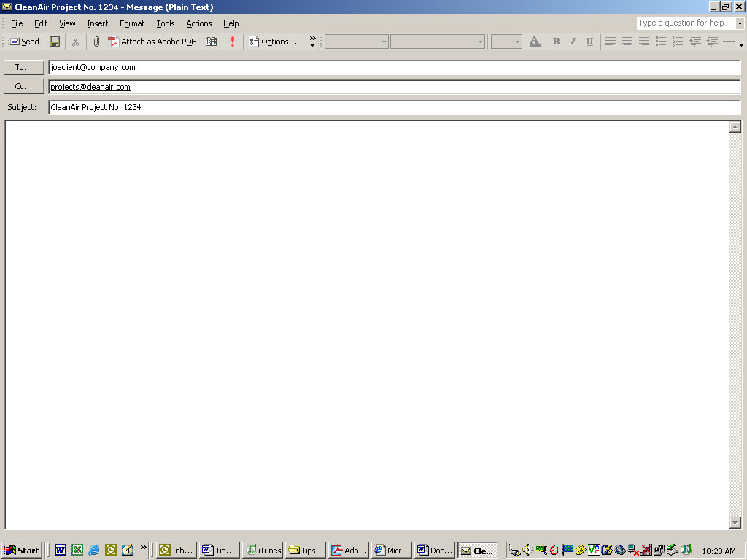Switch to the Tip... Word taskbar button
This screenshot has width=747, height=560.
coord(220,551)
